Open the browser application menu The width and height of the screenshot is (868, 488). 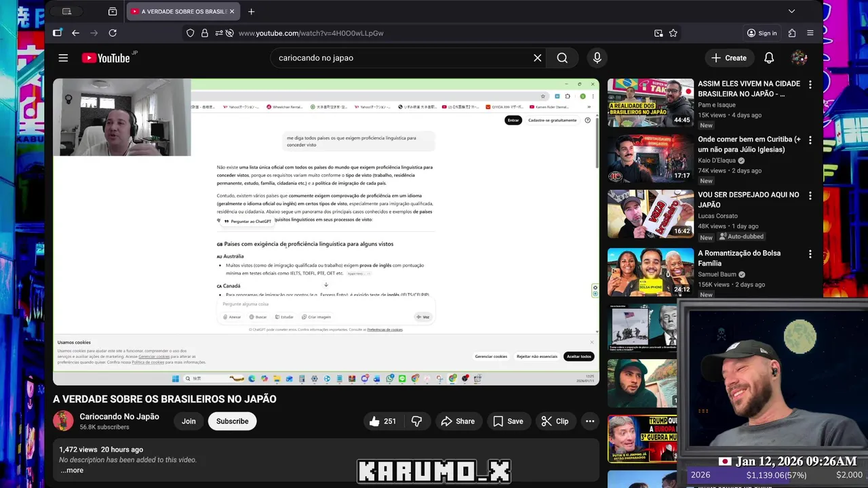[x=810, y=33]
